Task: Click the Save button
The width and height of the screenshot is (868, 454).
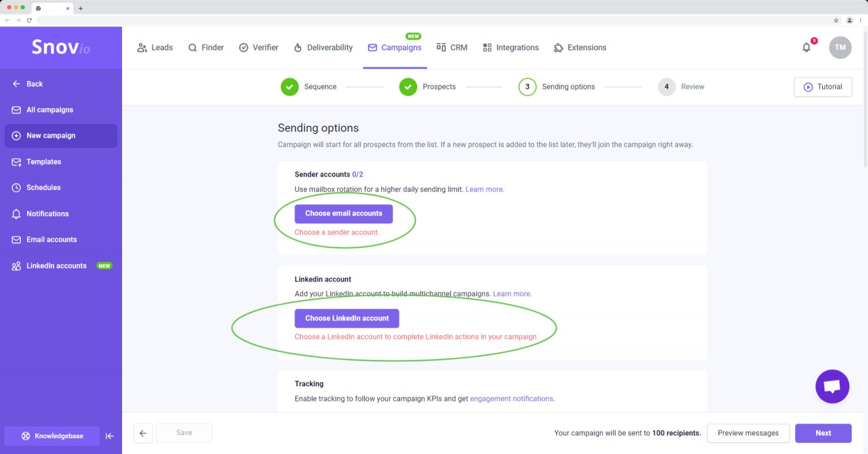Action: click(184, 433)
